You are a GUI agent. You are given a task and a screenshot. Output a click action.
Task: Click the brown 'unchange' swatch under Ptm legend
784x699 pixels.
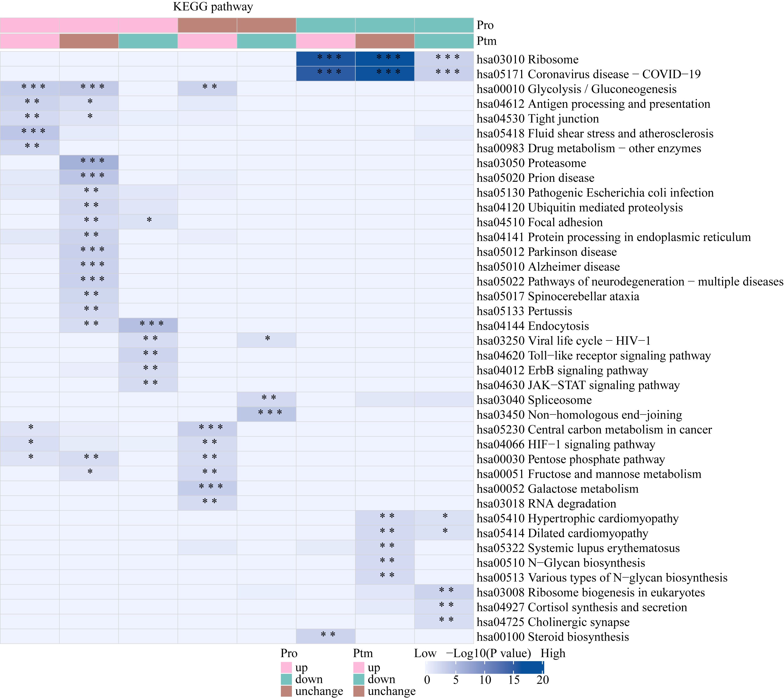coord(359,691)
